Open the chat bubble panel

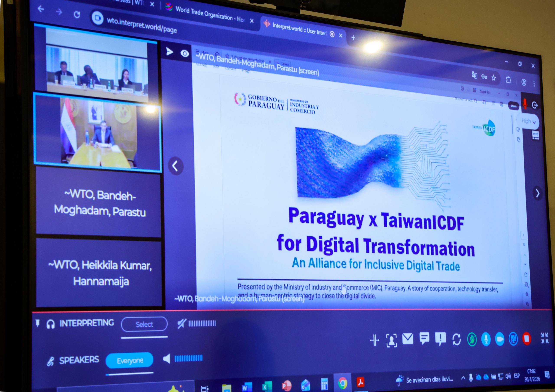coord(424,338)
